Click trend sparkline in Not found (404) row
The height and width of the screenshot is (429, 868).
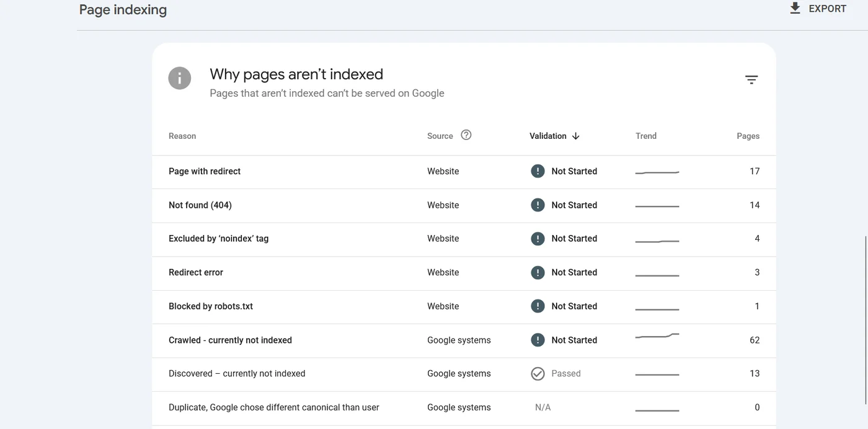tap(657, 206)
